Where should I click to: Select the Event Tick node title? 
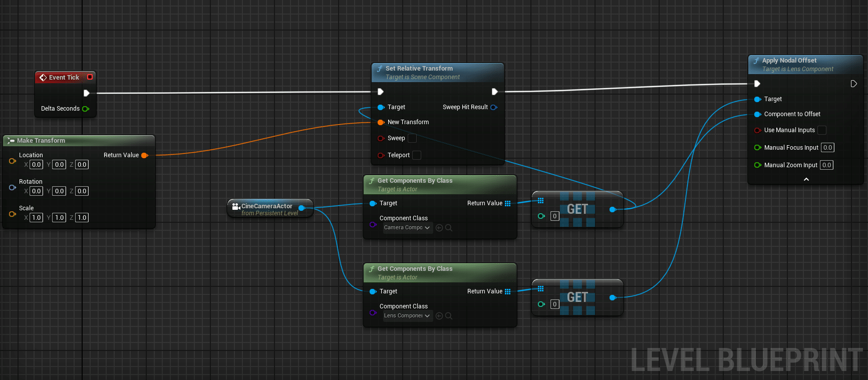click(x=64, y=78)
